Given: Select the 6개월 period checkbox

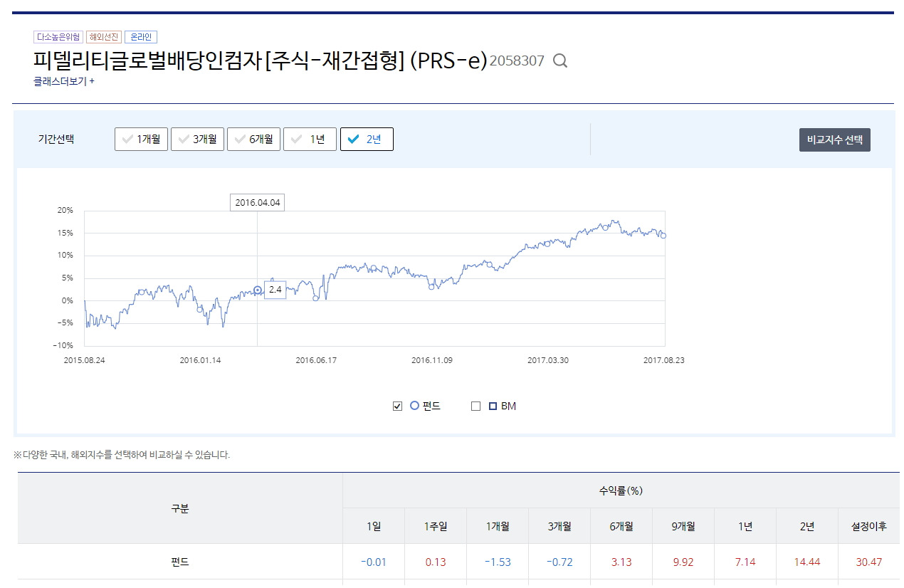Looking at the screenshot, I should (253, 139).
